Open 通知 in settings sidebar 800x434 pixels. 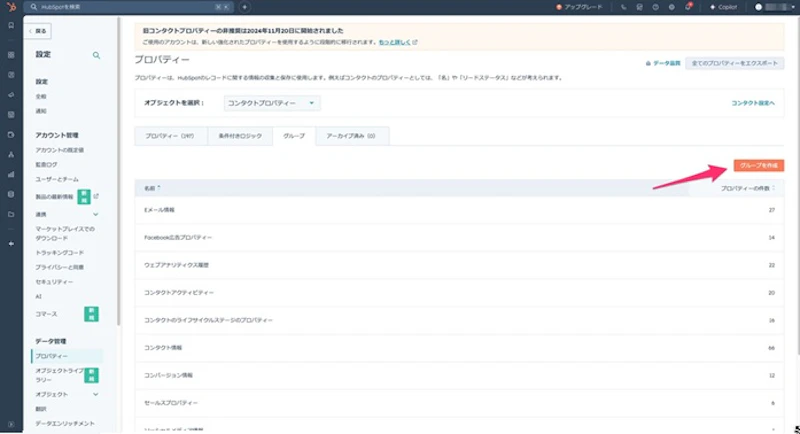pos(41,111)
